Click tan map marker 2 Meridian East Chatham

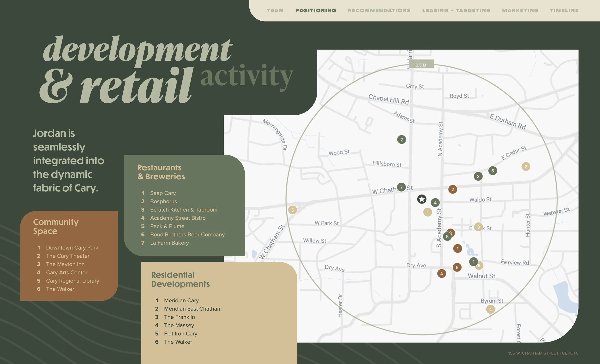pyautogui.click(x=526, y=167)
